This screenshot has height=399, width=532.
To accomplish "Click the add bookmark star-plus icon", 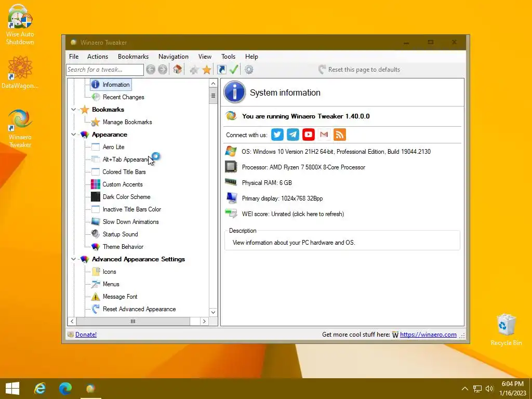I will (x=194, y=70).
